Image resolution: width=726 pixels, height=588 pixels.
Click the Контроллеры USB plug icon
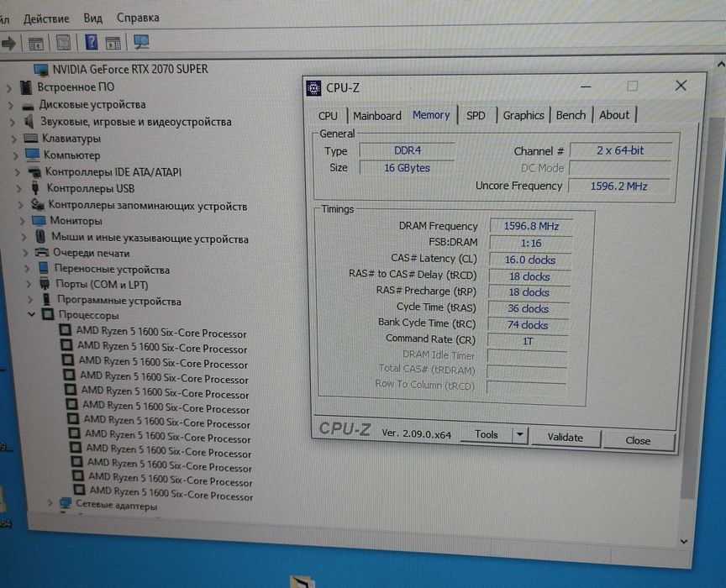click(x=35, y=188)
